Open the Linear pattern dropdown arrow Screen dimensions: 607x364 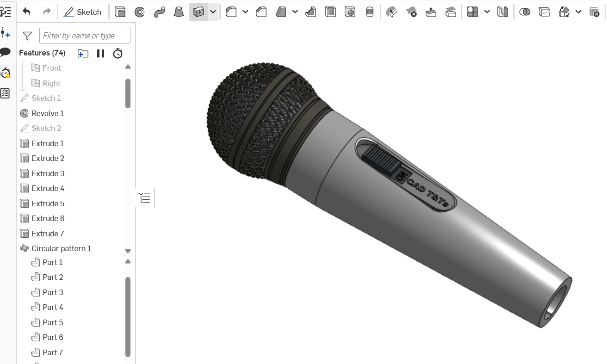[487, 12]
